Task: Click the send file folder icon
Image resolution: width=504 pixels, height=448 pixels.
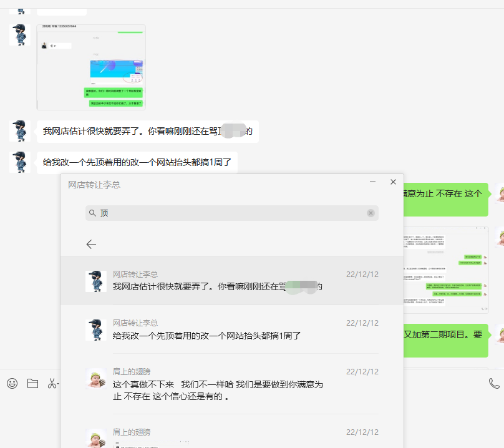Action: (x=32, y=384)
